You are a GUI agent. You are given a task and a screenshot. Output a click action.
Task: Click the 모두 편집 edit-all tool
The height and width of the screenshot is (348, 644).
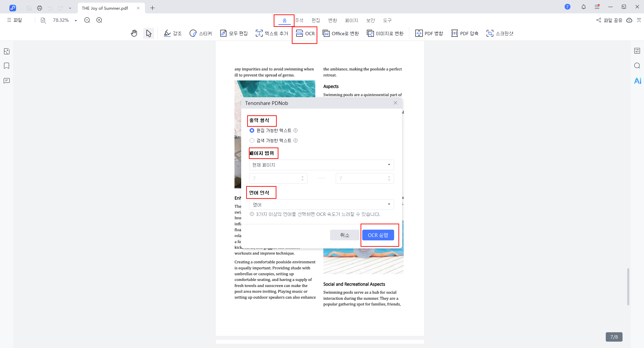234,33
